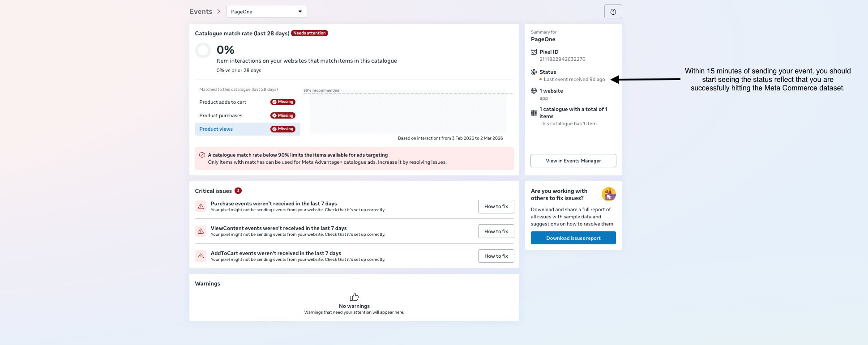This screenshot has width=868, height=345.
Task: Click the '90% recommended' chart label
Action: click(321, 90)
